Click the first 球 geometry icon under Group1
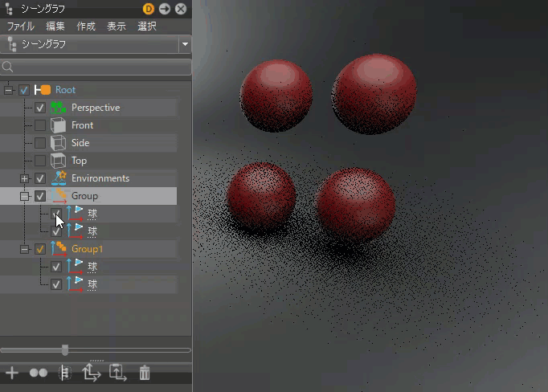The height and width of the screenshot is (392, 548). [x=76, y=267]
